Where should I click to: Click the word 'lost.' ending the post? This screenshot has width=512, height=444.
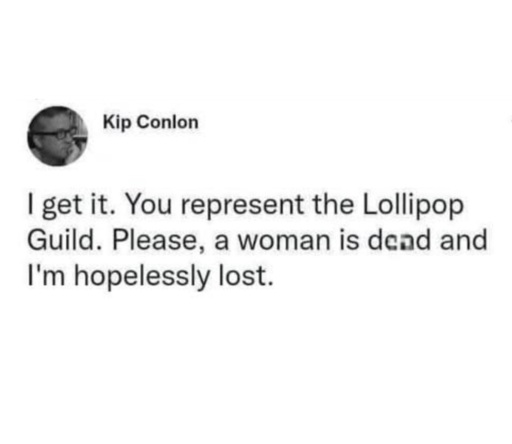pyautogui.click(x=246, y=277)
